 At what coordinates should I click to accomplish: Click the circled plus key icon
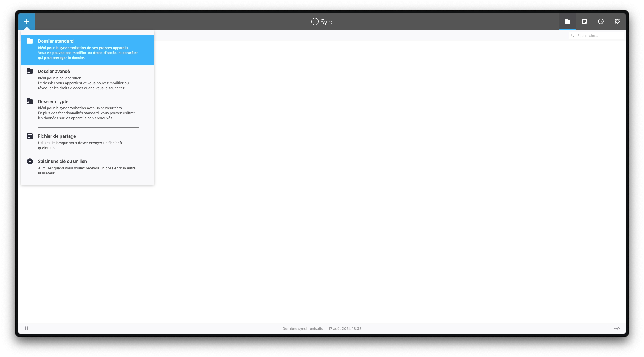(30, 161)
